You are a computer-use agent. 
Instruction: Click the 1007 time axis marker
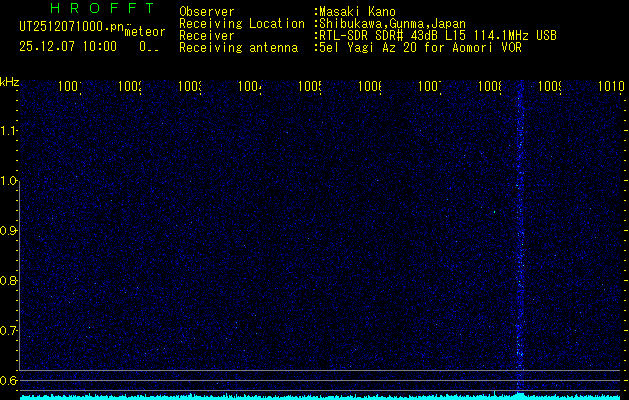coord(430,86)
